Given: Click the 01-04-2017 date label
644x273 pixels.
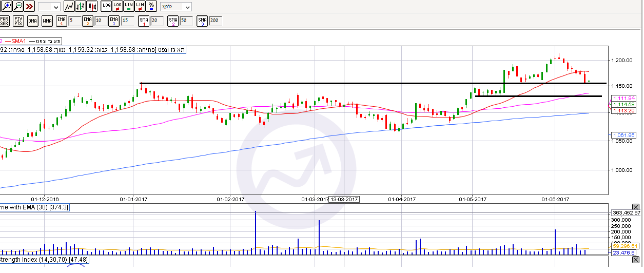Looking at the screenshot, I should click(x=401, y=199).
